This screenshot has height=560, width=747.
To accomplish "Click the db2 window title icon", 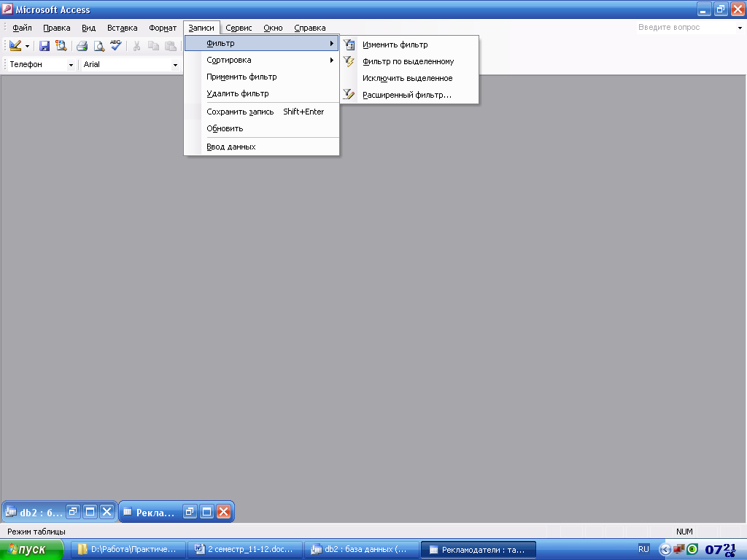I will click(10, 512).
